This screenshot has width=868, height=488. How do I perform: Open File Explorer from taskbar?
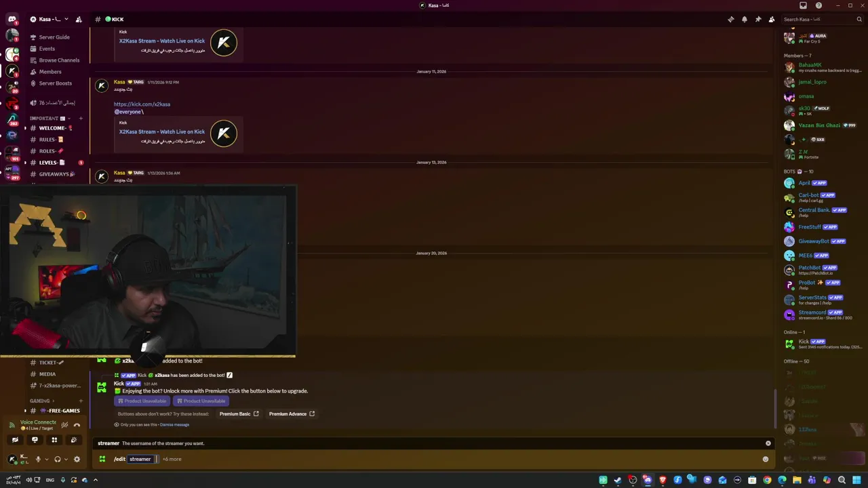tap(797, 480)
